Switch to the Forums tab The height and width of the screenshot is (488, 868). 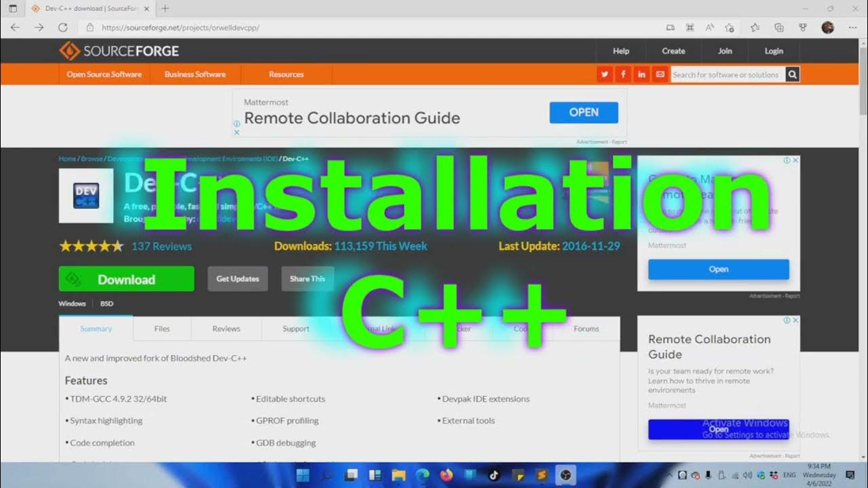(x=586, y=329)
